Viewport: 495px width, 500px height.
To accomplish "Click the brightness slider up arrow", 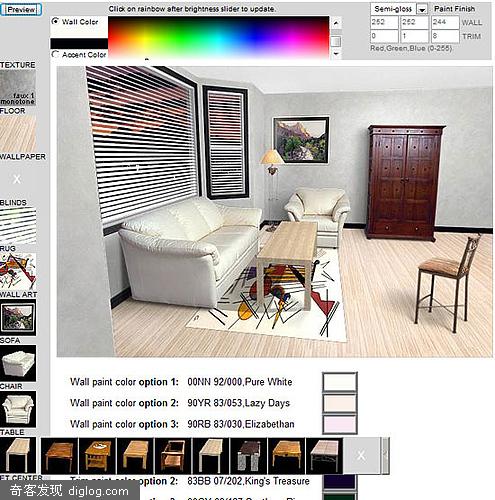I will point(336,23).
